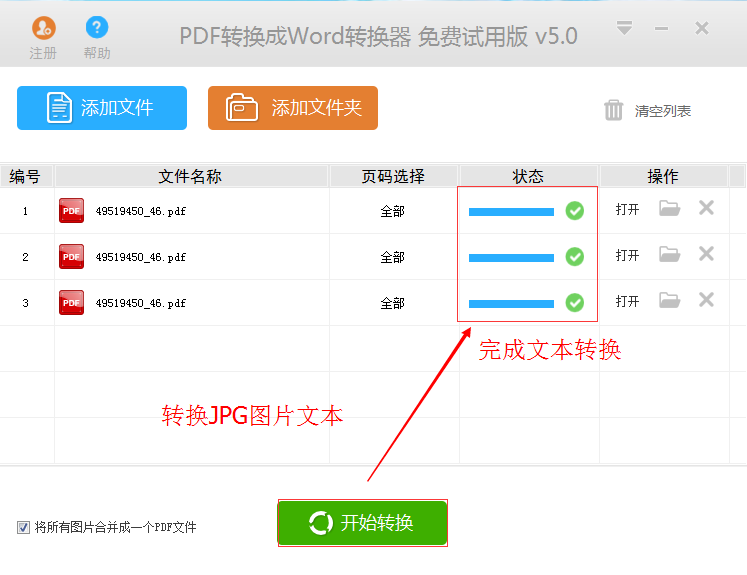The height and width of the screenshot is (575, 747).
Task: Click the 页码选择 column header
Action: [393, 176]
